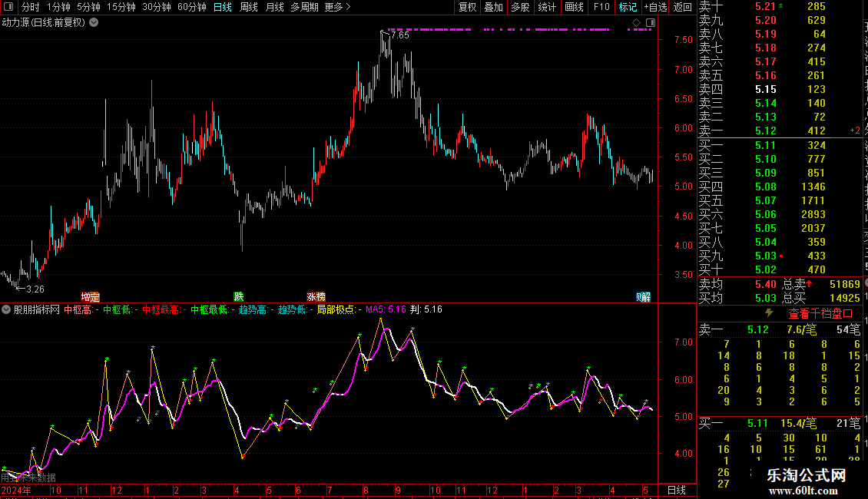Select the 30分钟 period
The image size is (868, 499).
click(x=157, y=7)
